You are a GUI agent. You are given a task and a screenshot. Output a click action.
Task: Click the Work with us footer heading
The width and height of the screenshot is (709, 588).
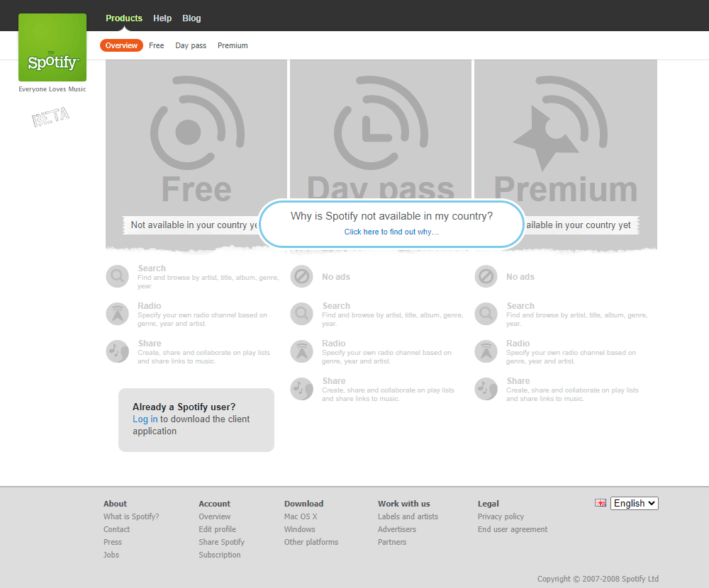(x=404, y=504)
